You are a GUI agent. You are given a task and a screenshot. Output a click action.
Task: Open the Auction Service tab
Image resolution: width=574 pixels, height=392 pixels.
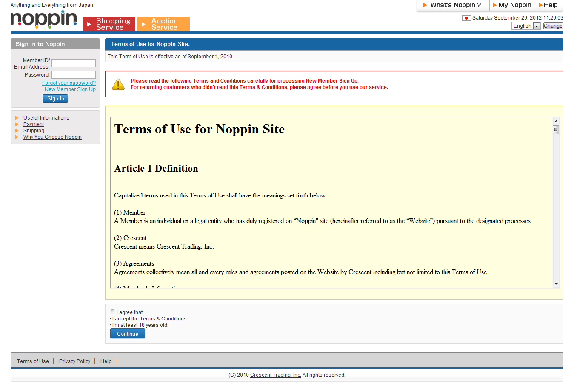tap(163, 24)
